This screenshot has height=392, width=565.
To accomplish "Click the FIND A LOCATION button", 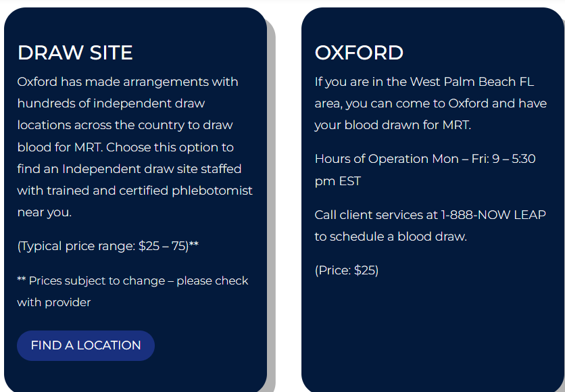I will tap(86, 345).
